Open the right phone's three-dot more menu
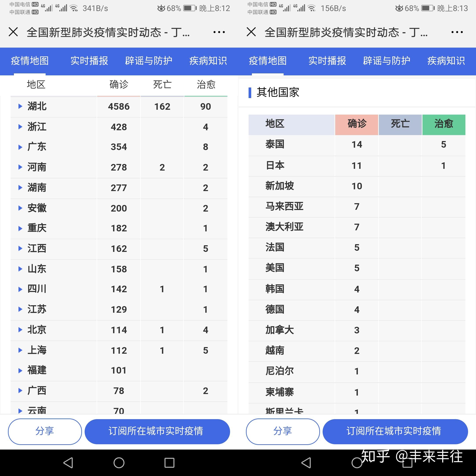476x476 pixels. pos(457,32)
